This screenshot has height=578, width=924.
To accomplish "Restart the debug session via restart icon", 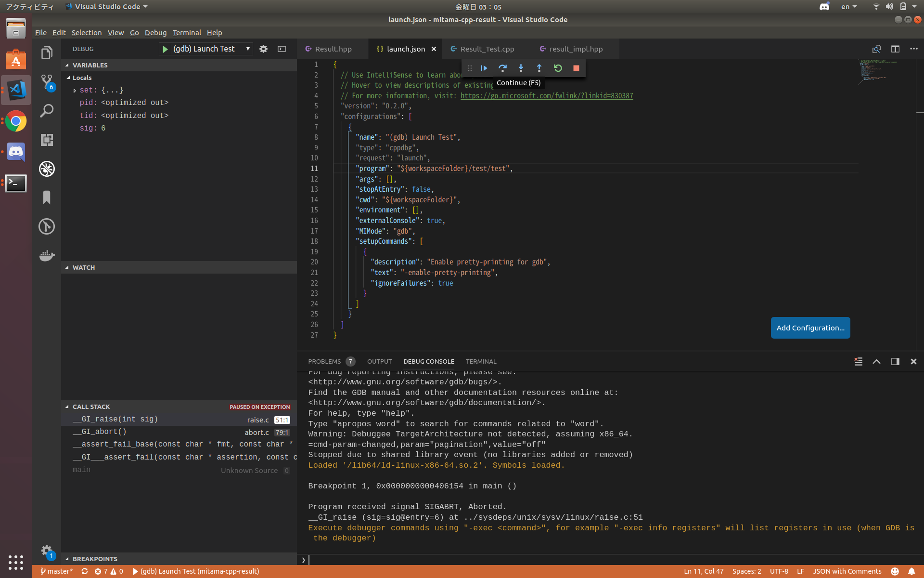I will tap(557, 68).
